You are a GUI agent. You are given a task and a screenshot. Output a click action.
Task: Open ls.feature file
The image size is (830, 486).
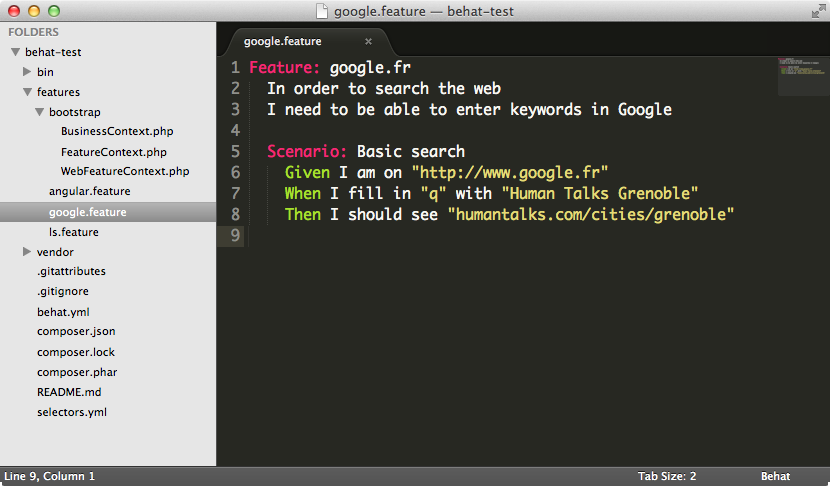pos(74,232)
